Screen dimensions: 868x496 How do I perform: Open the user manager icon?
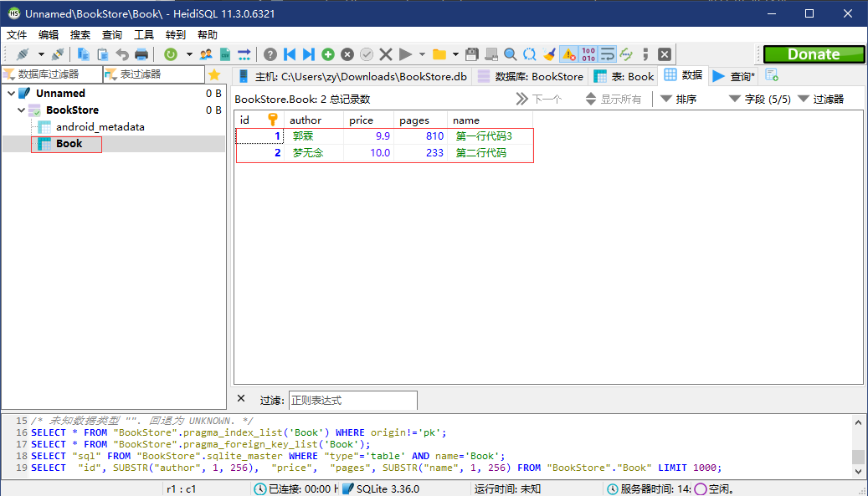pos(205,54)
